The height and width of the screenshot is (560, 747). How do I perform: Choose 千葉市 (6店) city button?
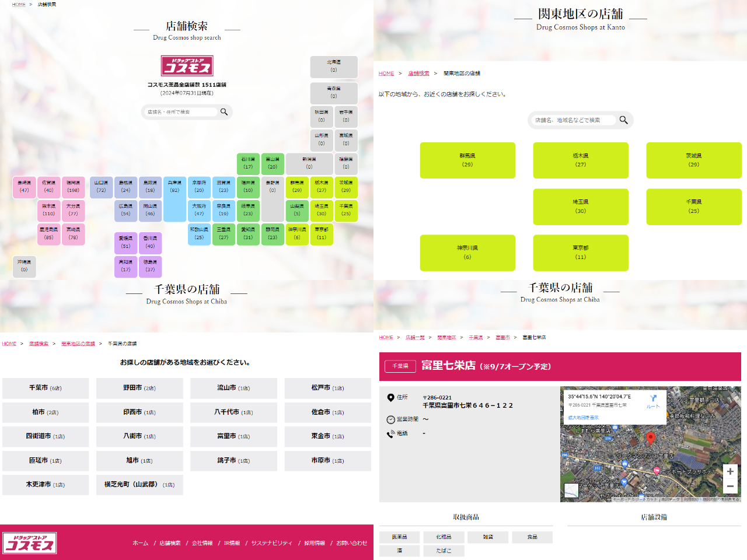pyautogui.click(x=46, y=388)
